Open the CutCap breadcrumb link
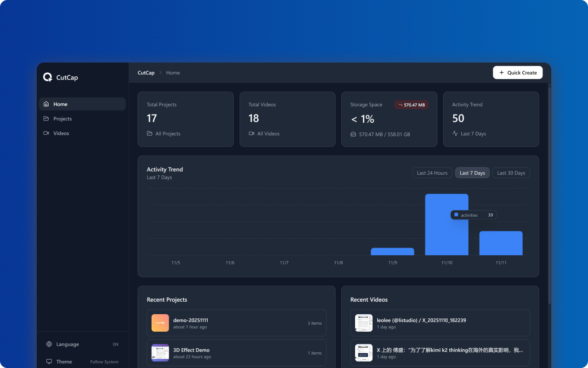Image resolution: width=588 pixels, height=368 pixels. (146, 73)
